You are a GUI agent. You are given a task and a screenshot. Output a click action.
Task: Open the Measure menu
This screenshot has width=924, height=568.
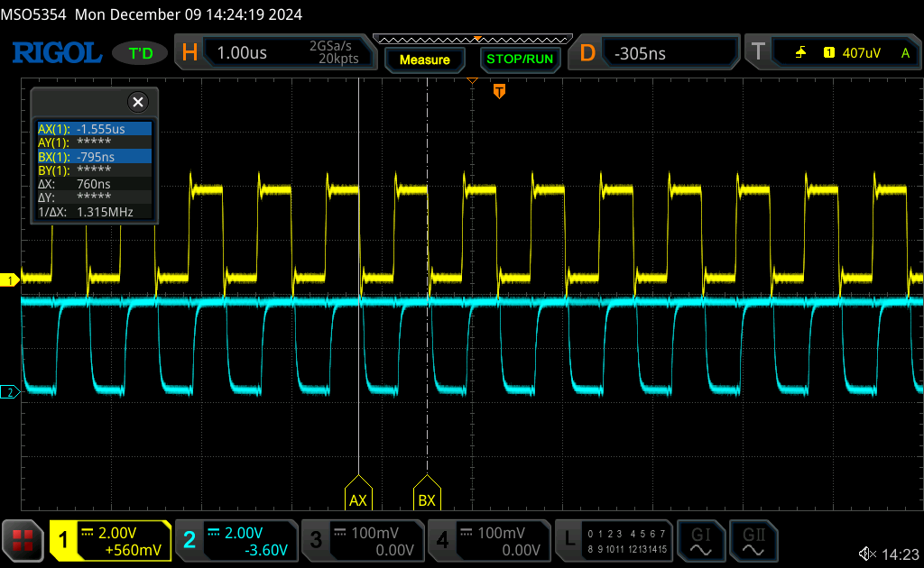click(x=424, y=60)
